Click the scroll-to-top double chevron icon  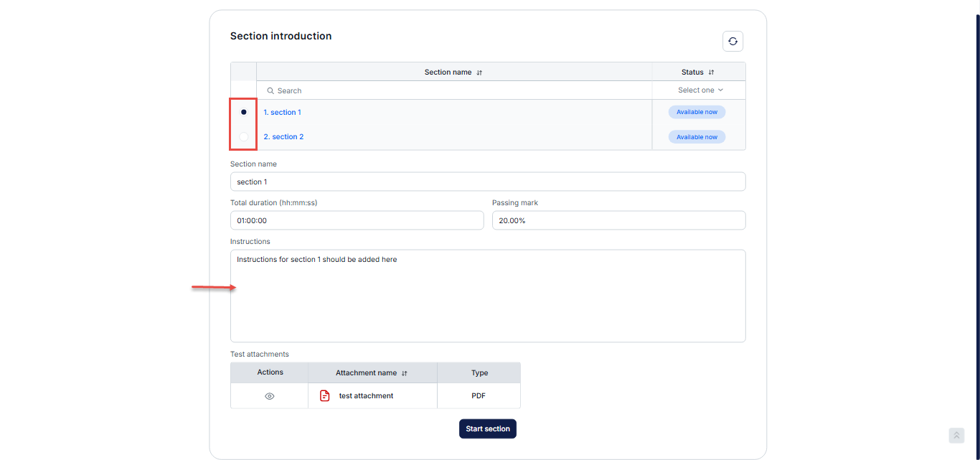(956, 436)
